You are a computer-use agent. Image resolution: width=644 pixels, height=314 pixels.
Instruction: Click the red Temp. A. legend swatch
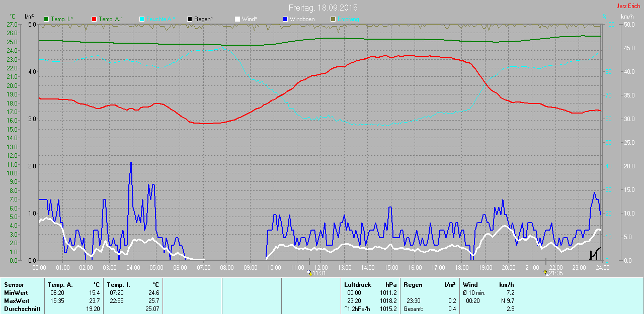click(x=94, y=19)
